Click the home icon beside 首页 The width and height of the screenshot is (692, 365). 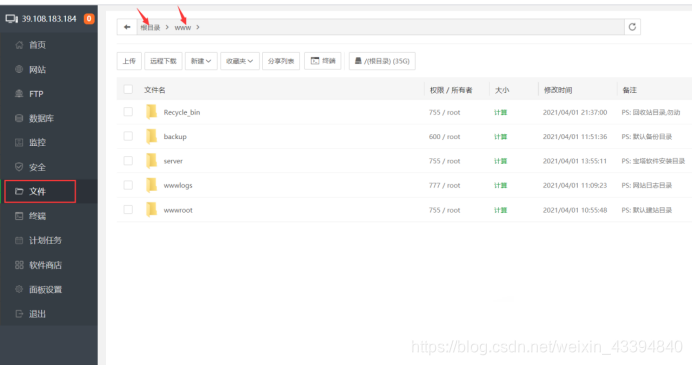tap(19, 45)
